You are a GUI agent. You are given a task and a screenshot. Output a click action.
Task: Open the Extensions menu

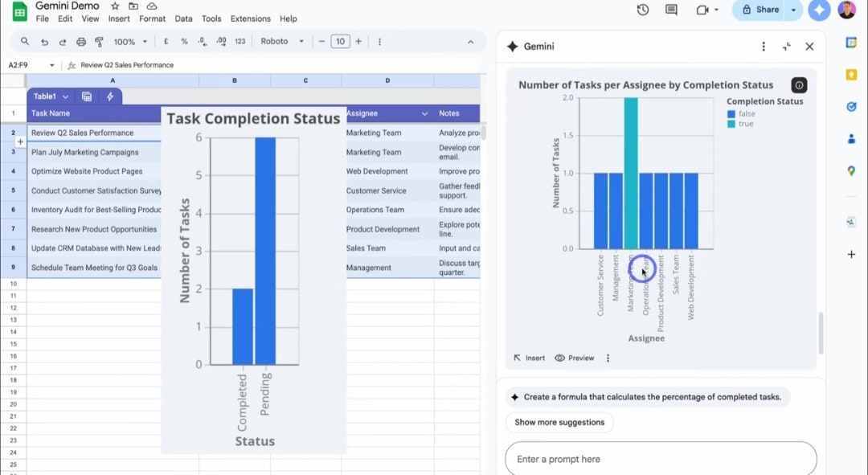click(x=251, y=18)
